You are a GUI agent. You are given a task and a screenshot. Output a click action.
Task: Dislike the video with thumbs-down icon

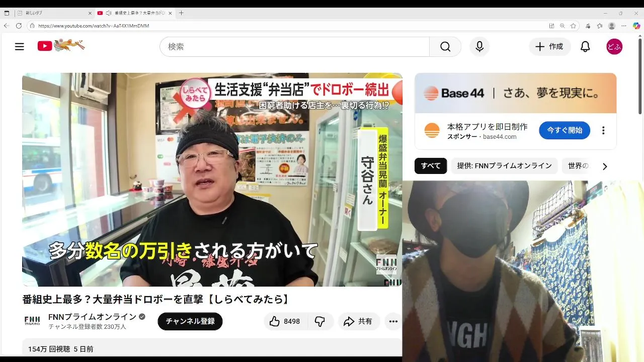pyautogui.click(x=320, y=321)
